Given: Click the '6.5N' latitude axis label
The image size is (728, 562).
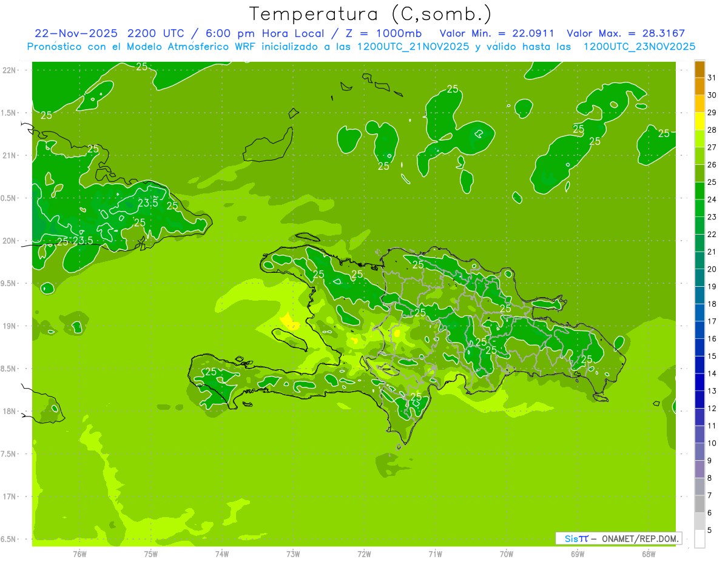Looking at the screenshot, I should (8, 540).
